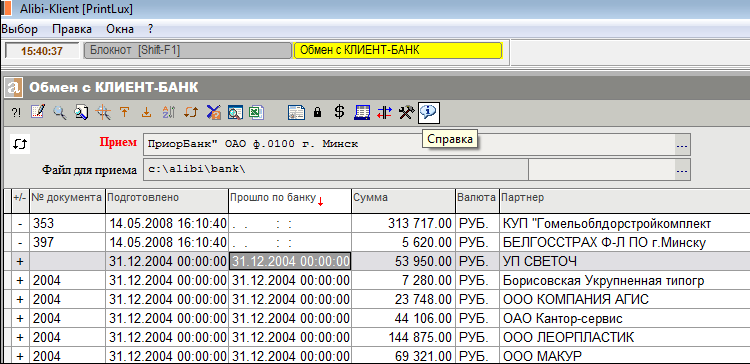The height and width of the screenshot is (364, 750).
Task: Click the black padlock icon
Action: [317, 113]
